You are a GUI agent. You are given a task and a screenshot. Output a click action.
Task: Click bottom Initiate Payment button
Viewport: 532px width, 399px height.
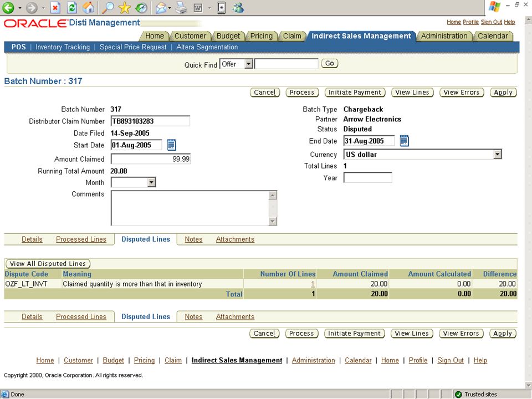(354, 334)
